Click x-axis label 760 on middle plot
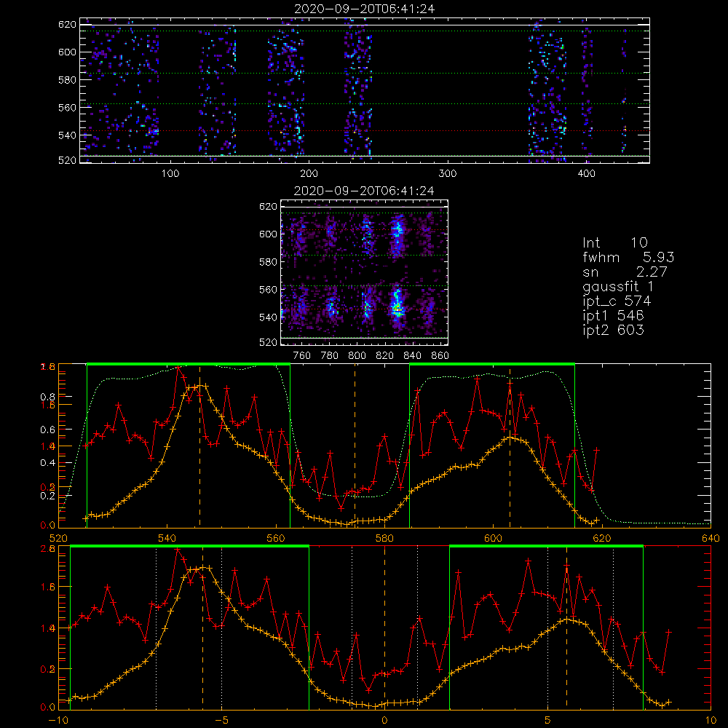This screenshot has height=728, width=728. [x=302, y=356]
